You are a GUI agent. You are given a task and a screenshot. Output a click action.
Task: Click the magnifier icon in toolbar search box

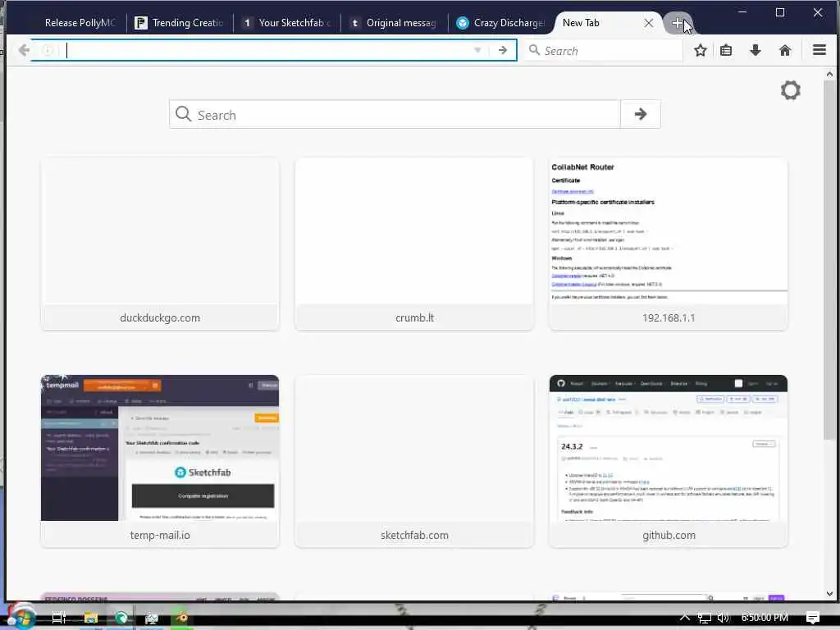pos(534,50)
